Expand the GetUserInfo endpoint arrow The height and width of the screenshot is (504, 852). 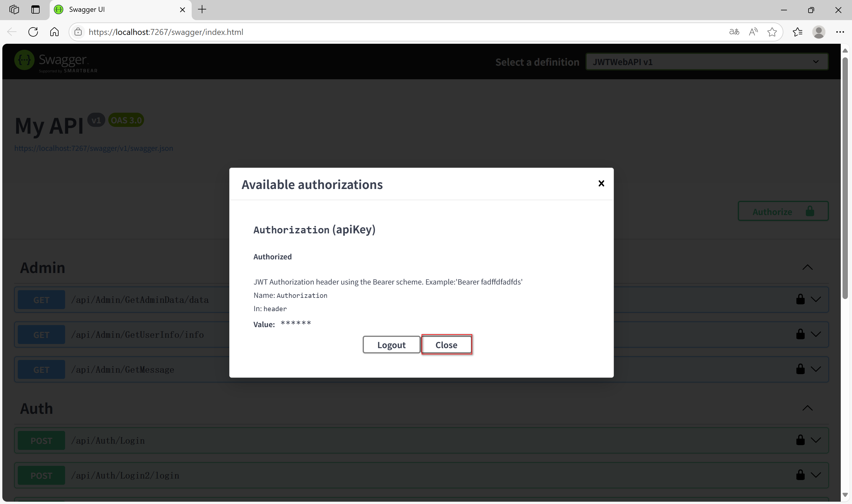pyautogui.click(x=816, y=334)
